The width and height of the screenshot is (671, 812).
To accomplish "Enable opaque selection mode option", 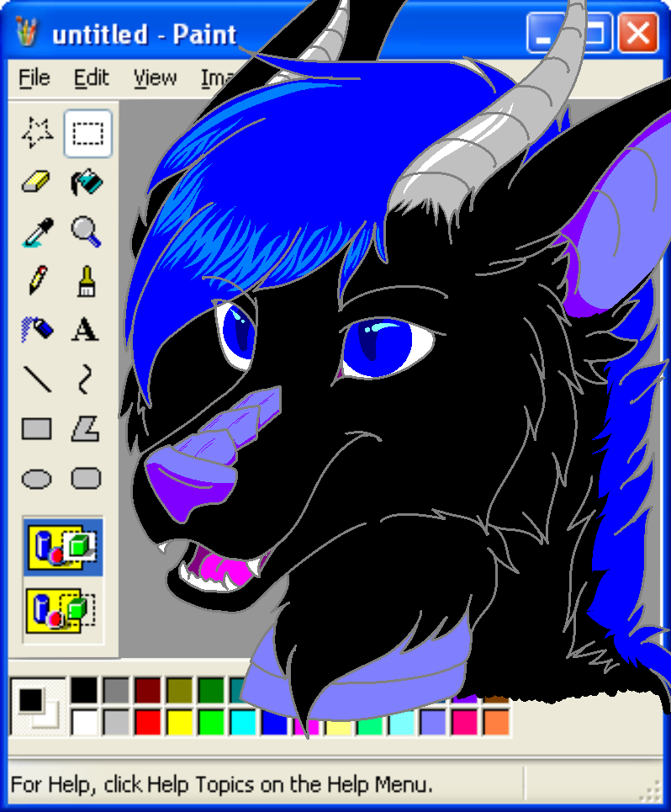I will click(63, 547).
